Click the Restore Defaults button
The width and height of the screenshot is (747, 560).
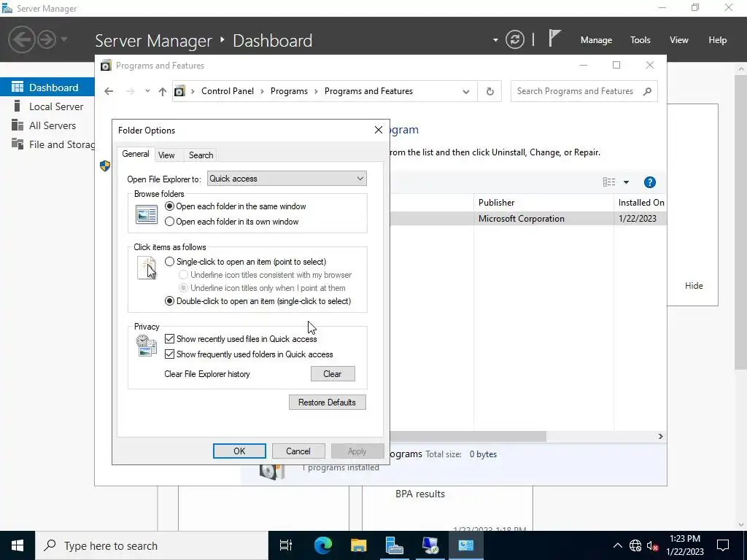[328, 402]
